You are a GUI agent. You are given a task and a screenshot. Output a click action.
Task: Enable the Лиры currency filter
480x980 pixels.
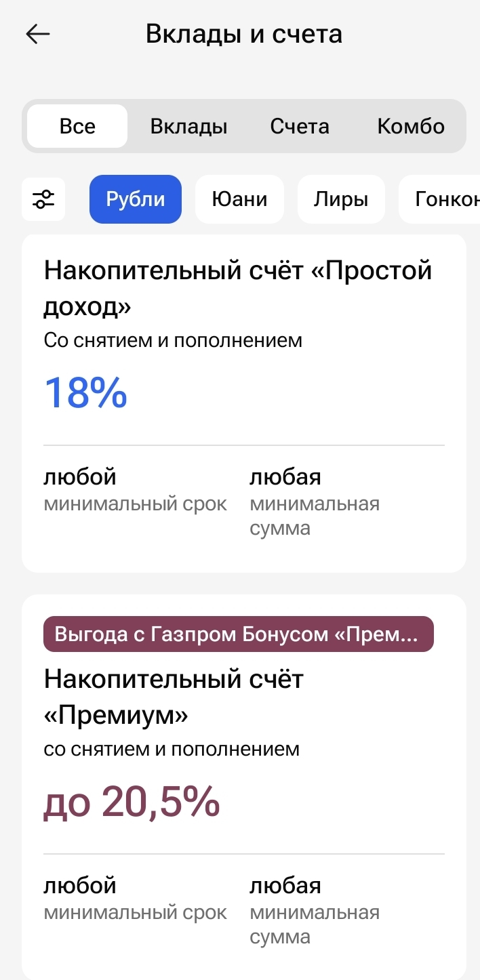pos(341,199)
